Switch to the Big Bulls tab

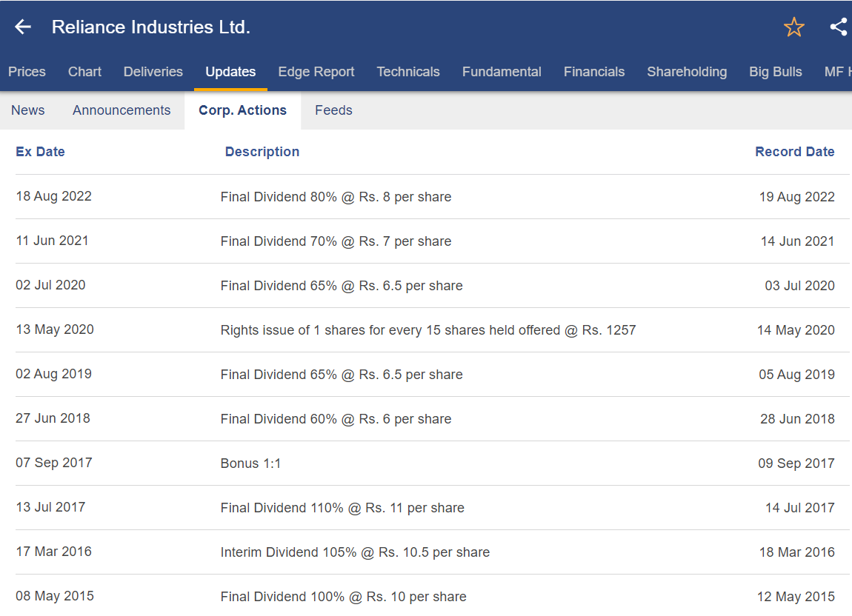click(776, 72)
